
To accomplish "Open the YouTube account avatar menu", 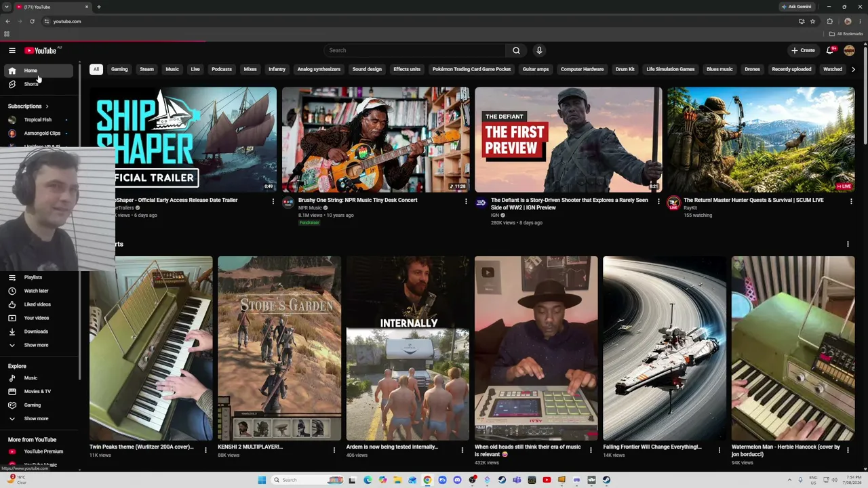I will (x=849, y=50).
